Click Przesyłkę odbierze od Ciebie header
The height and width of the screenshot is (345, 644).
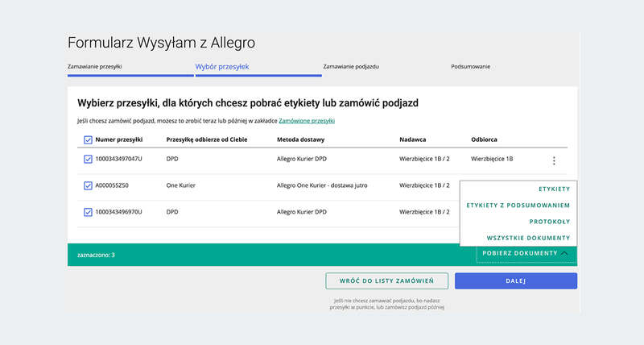(x=207, y=139)
